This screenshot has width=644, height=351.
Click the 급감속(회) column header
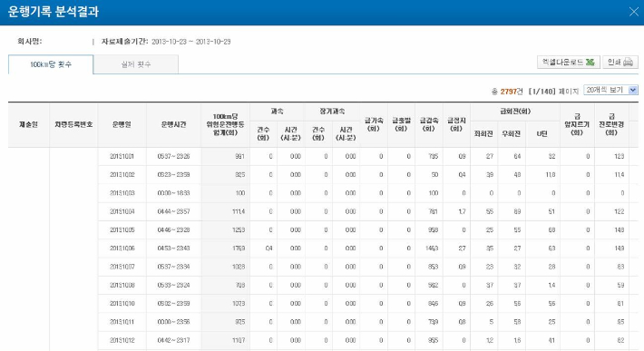pos(429,124)
